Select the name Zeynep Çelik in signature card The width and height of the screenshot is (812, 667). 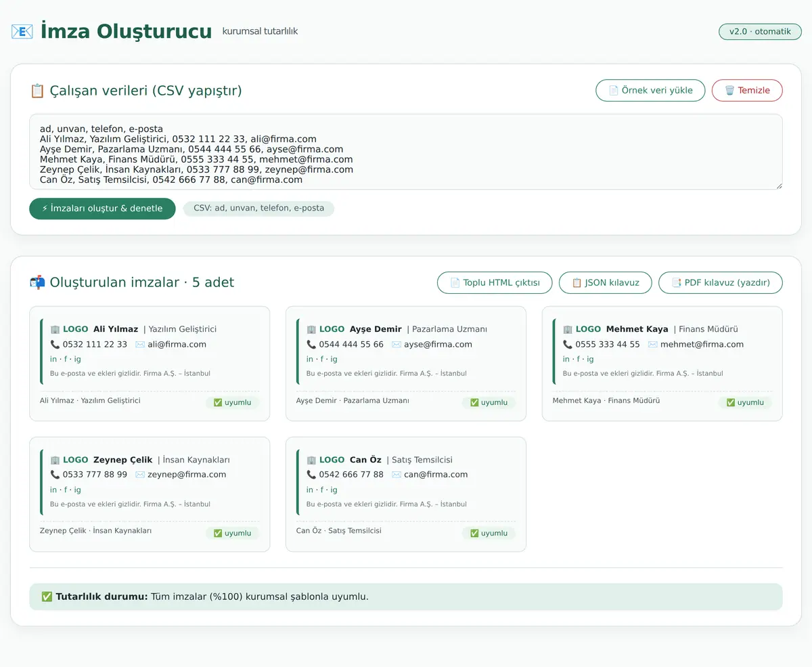122,460
